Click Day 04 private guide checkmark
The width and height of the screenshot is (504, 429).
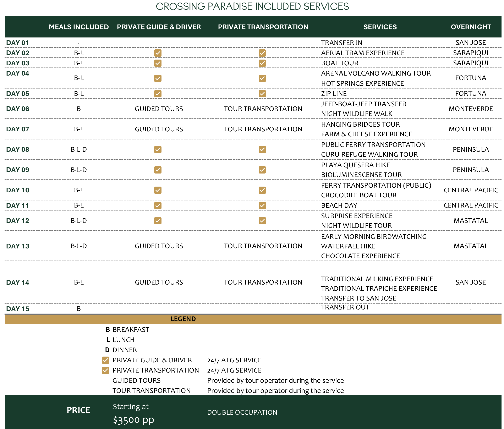(x=158, y=78)
